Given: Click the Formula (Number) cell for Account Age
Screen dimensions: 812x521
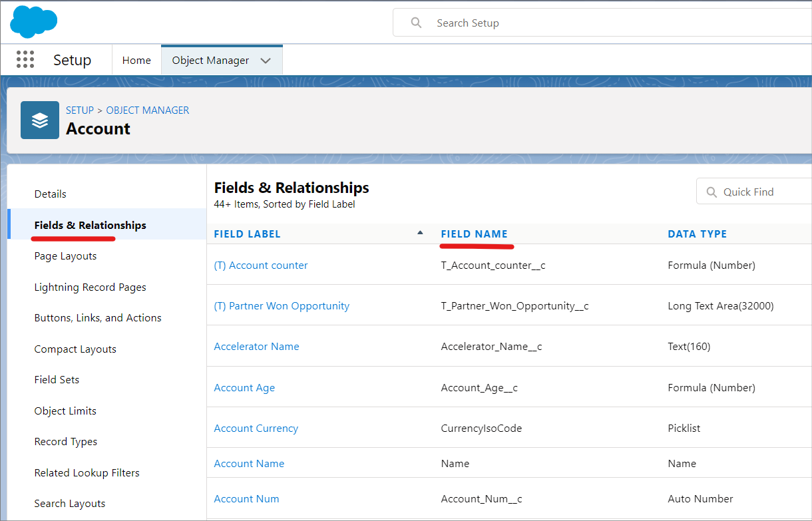Looking at the screenshot, I should (x=711, y=388).
